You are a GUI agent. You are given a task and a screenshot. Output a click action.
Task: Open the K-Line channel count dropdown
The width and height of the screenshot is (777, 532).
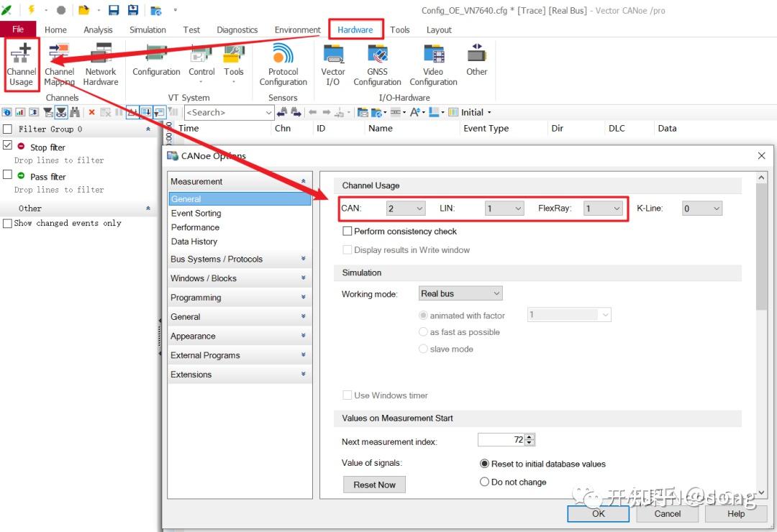click(702, 208)
